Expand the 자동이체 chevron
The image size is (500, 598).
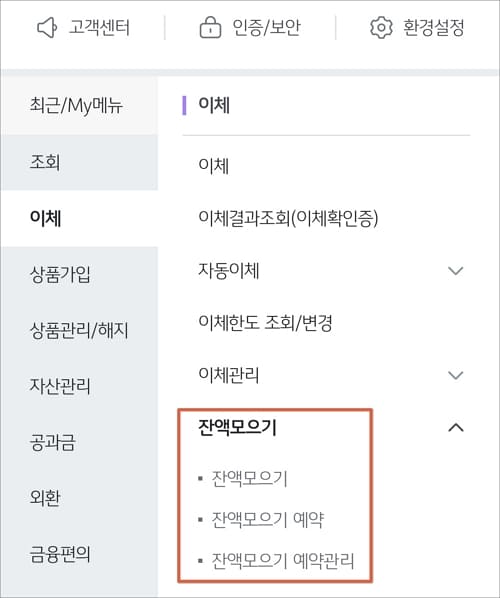tap(455, 271)
